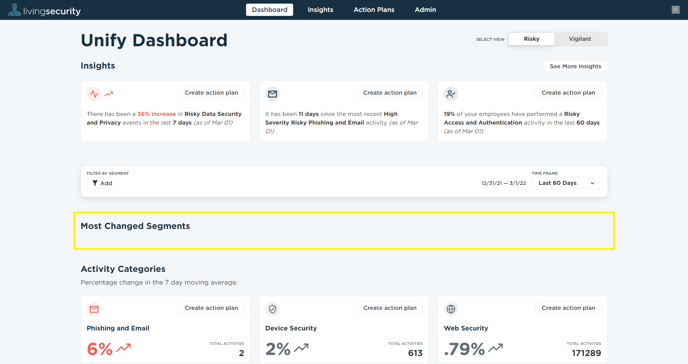Create action plan for Data Security and Privacy insight
The width and height of the screenshot is (688, 364).
tap(211, 93)
